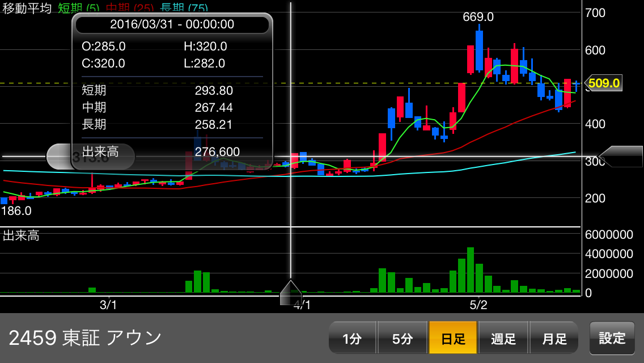
Task: Tap the yellow 509.0 current price tag
Action: [603, 83]
